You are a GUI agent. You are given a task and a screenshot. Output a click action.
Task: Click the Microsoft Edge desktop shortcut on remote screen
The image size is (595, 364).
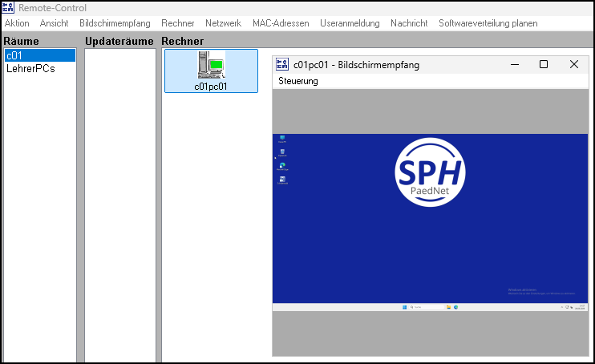282,166
